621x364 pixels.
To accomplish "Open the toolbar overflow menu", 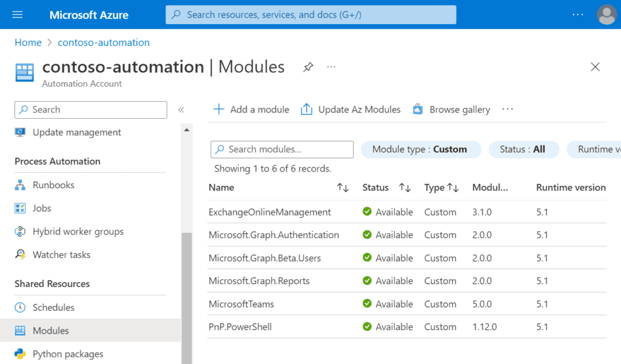I will 508,109.
